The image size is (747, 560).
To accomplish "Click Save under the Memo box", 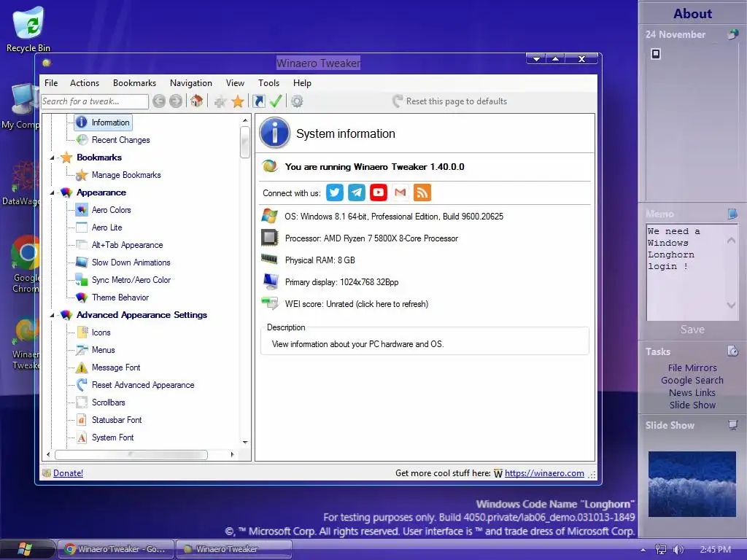I will coord(692,329).
